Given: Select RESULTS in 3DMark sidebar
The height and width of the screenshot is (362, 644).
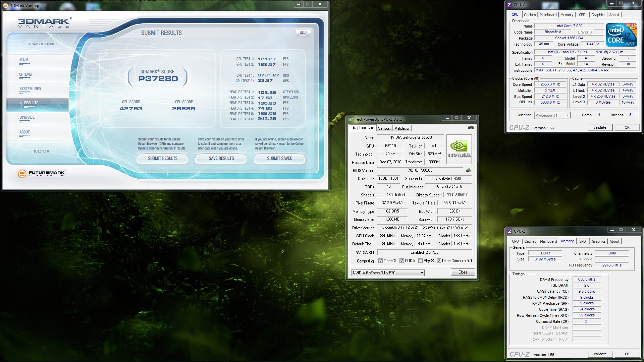Looking at the screenshot, I should point(38,105).
